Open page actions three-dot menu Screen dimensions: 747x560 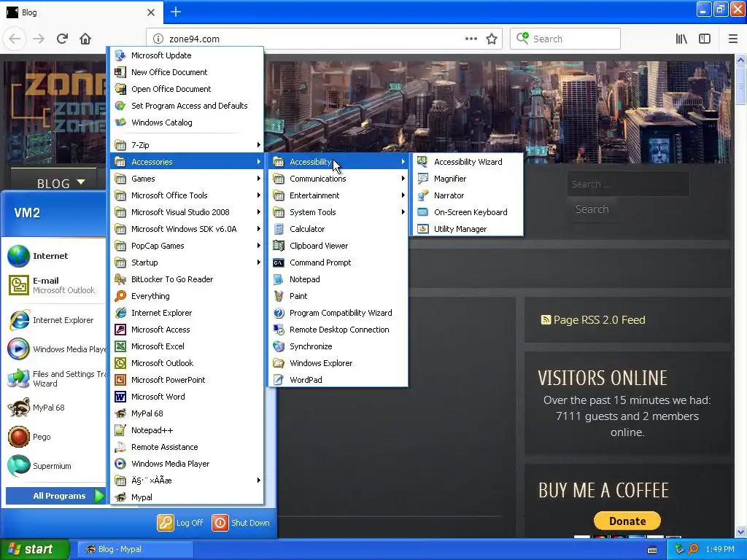[x=471, y=39]
